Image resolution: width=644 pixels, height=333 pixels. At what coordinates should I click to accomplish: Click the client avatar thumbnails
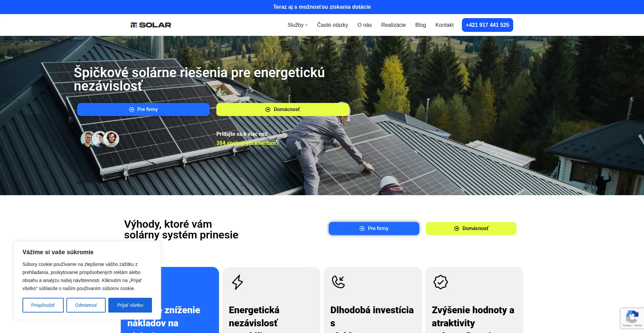click(100, 139)
